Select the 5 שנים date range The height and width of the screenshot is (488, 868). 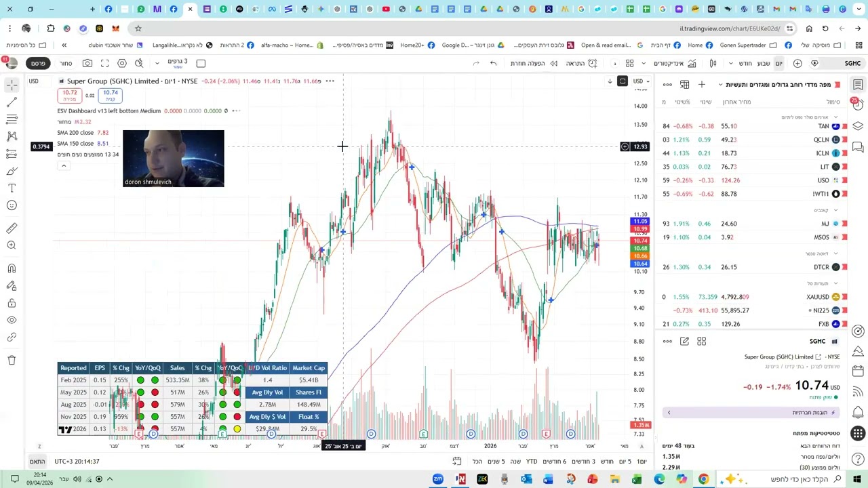coord(496,462)
